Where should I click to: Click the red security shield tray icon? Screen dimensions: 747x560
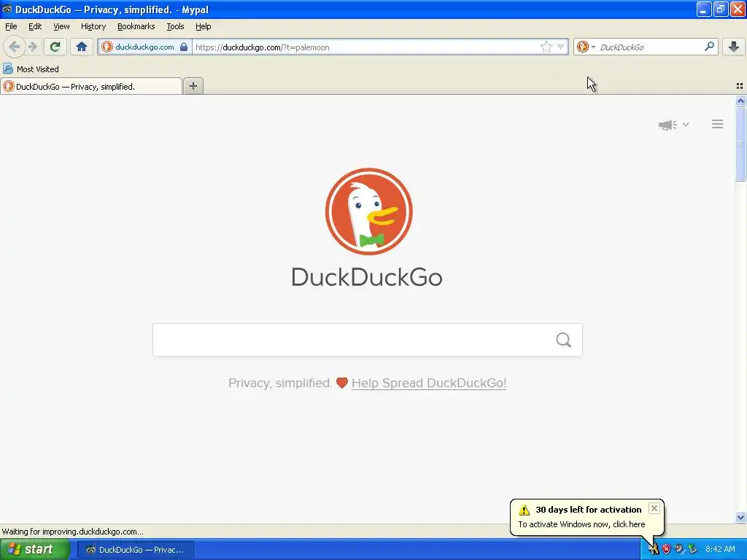click(666, 550)
